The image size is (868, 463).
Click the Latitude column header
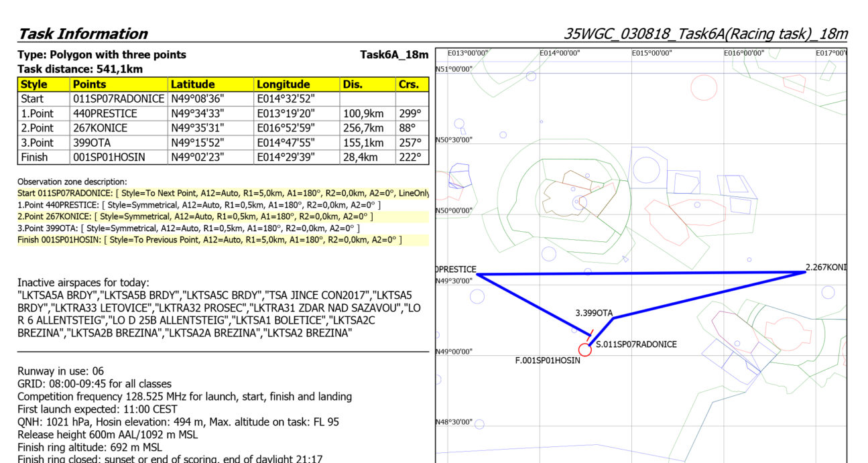(192, 84)
